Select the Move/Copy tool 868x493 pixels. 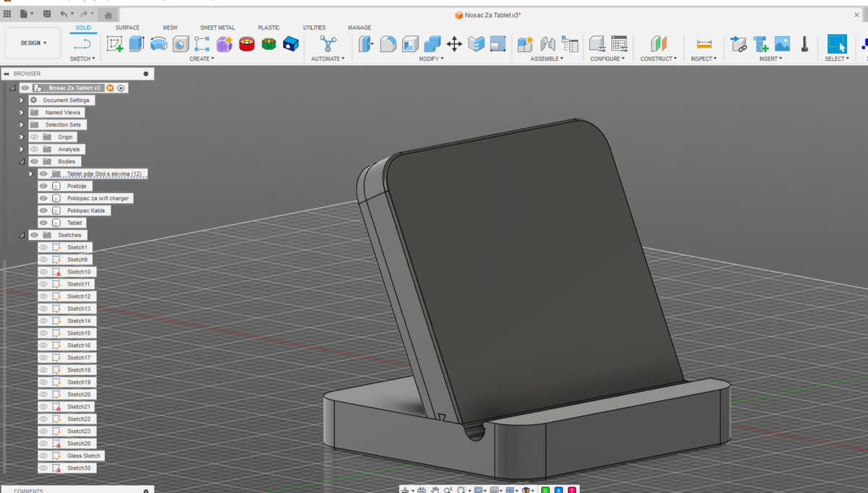click(x=454, y=44)
